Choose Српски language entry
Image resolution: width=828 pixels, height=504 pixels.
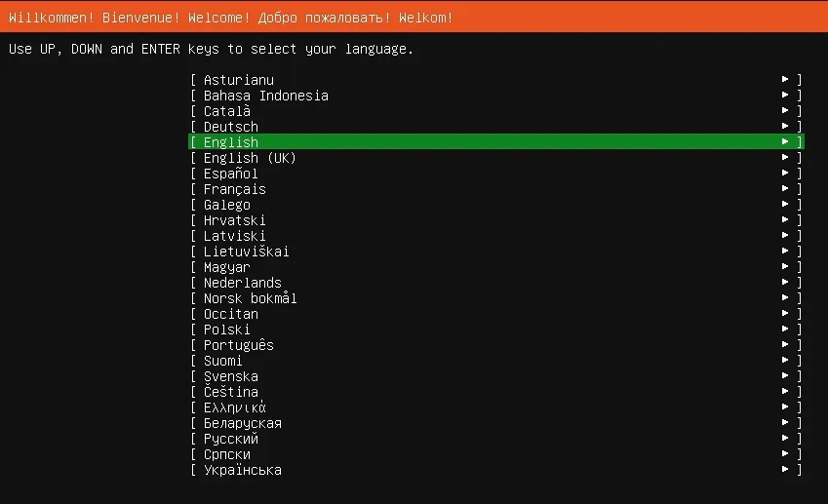496,454
